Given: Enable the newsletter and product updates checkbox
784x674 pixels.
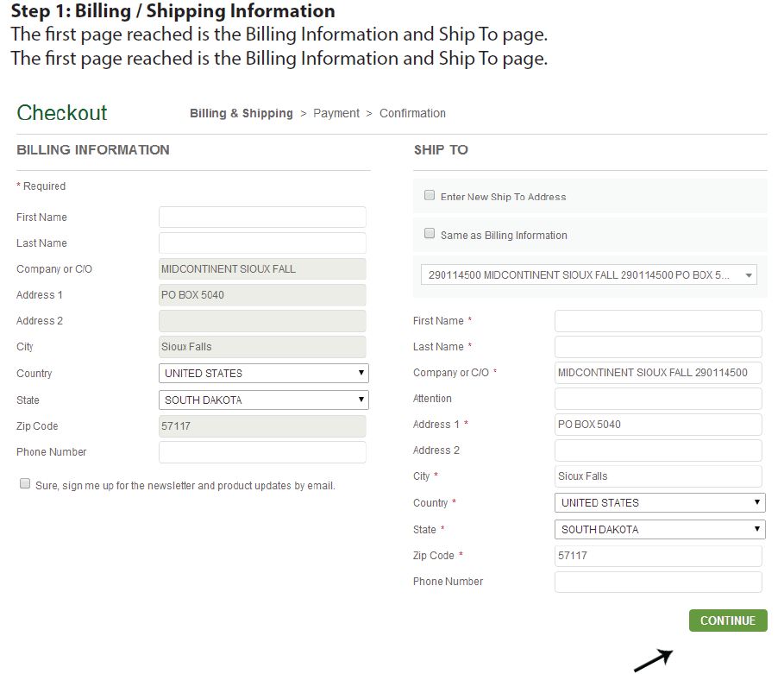Looking at the screenshot, I should (25, 484).
